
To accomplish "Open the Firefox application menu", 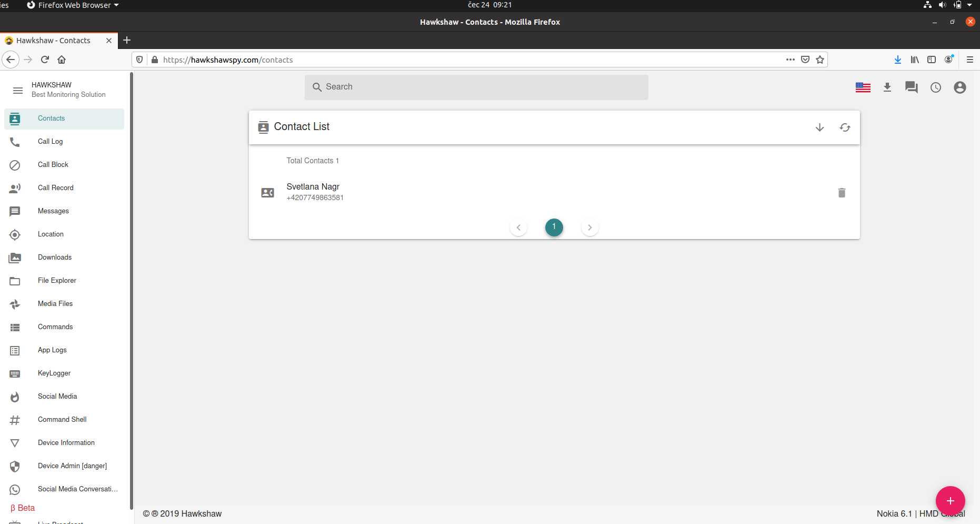I will point(969,60).
